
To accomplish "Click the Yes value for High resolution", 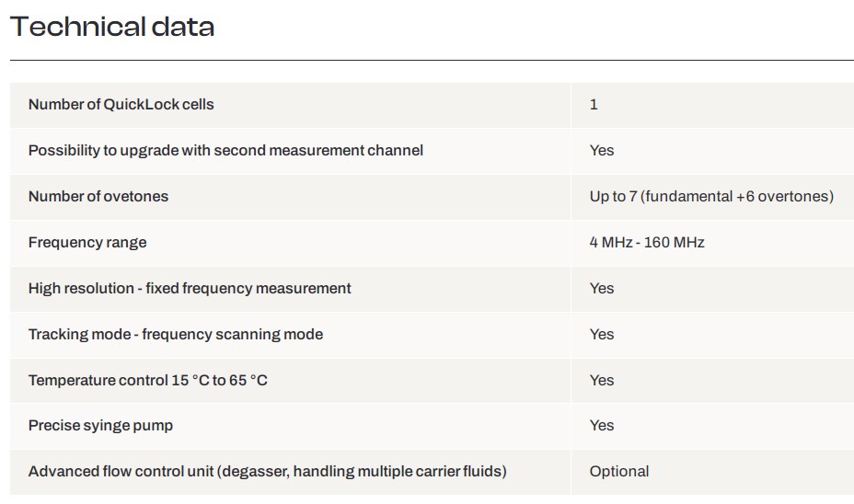I will tap(601, 288).
